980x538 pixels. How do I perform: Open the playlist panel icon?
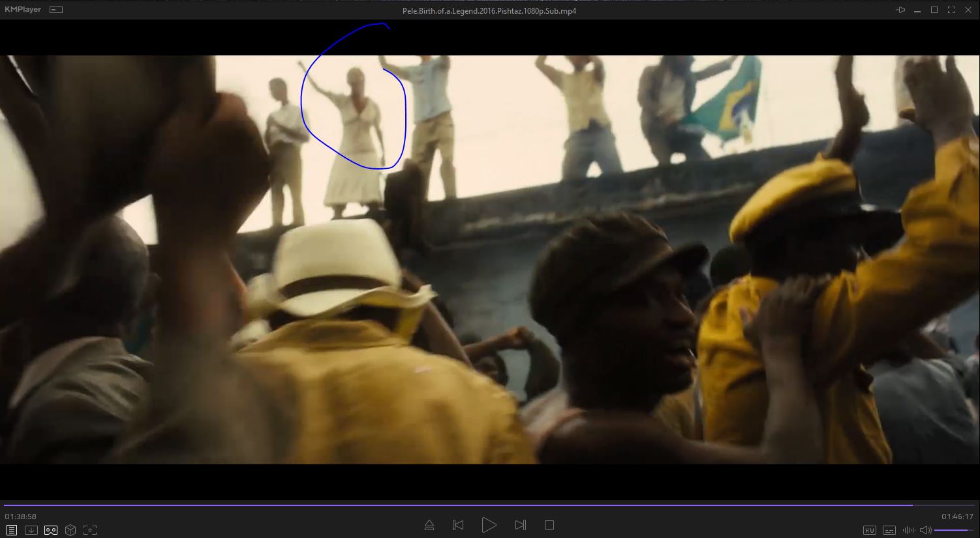(x=12, y=530)
